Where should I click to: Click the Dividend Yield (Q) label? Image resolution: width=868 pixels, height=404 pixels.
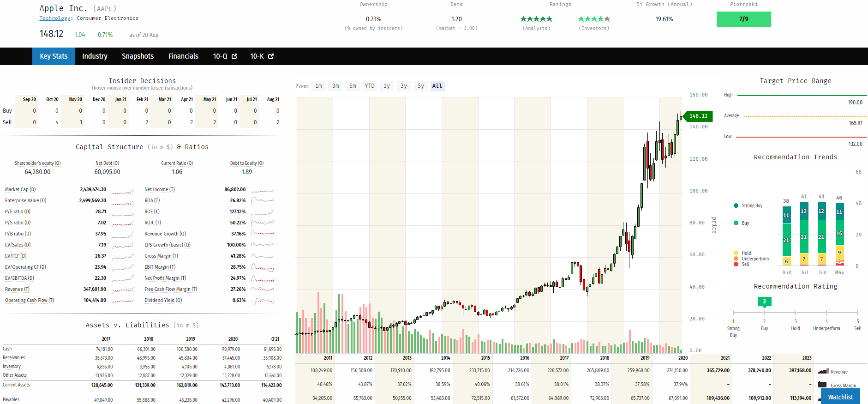(163, 301)
